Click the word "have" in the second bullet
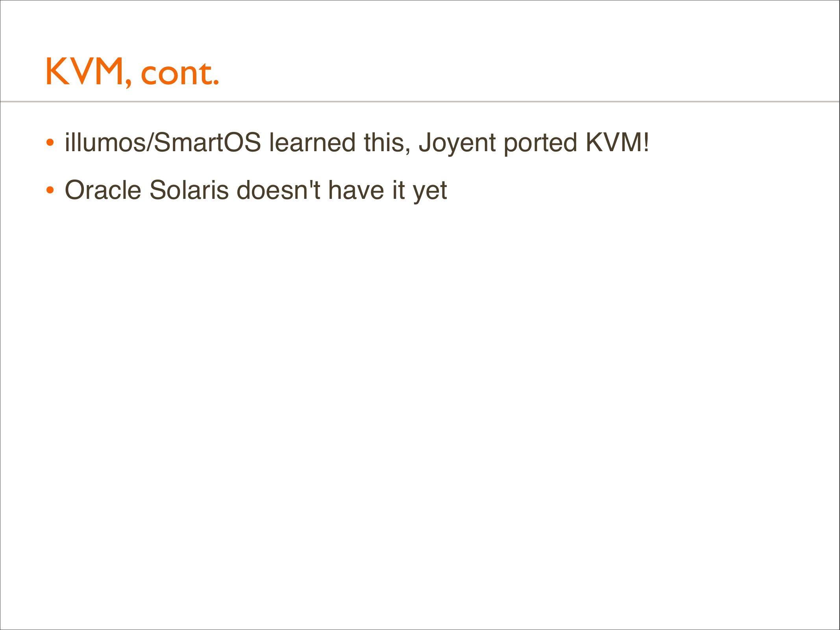This screenshot has height=630, width=840. coord(356,191)
